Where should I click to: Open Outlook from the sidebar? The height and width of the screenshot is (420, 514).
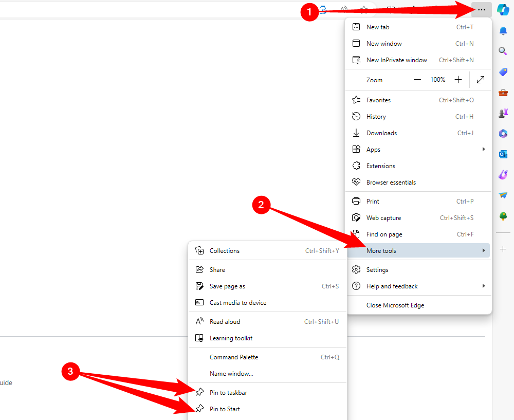coord(503,154)
